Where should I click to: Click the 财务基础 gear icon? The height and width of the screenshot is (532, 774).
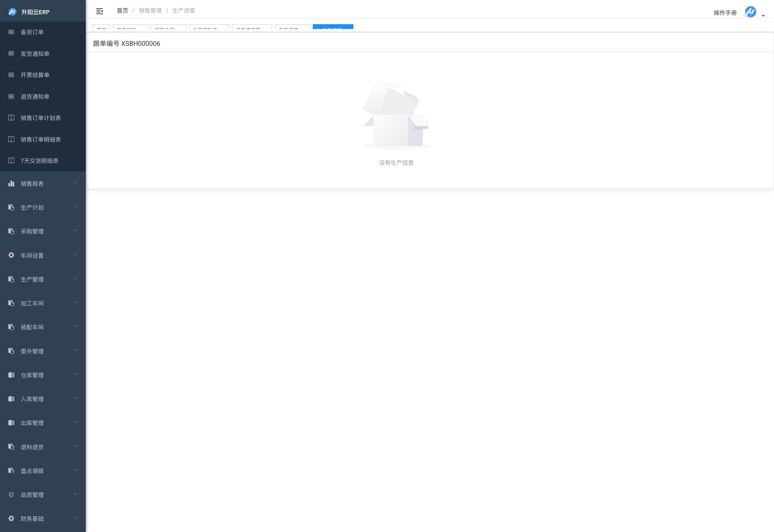pyautogui.click(x=11, y=518)
